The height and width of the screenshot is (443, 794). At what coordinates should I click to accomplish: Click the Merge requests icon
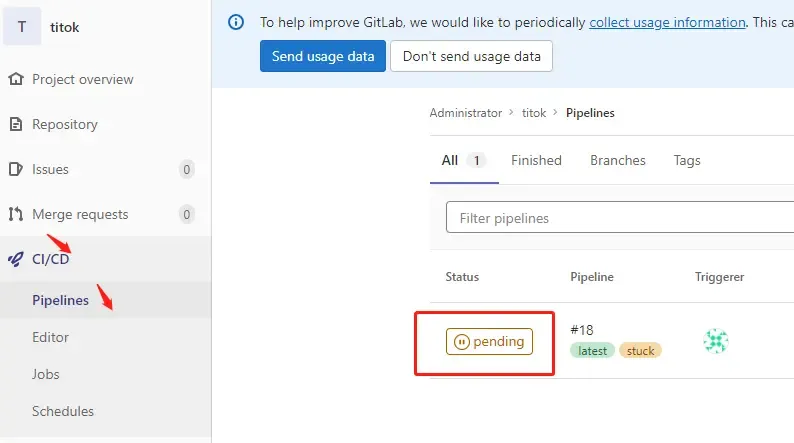tap(15, 214)
